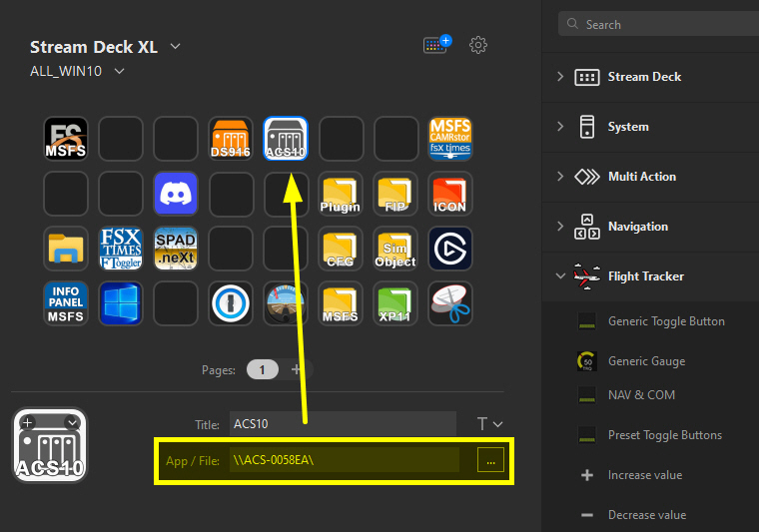The width and height of the screenshot is (759, 532).
Task: Click the 1Password key icon
Action: pyautogui.click(x=231, y=303)
